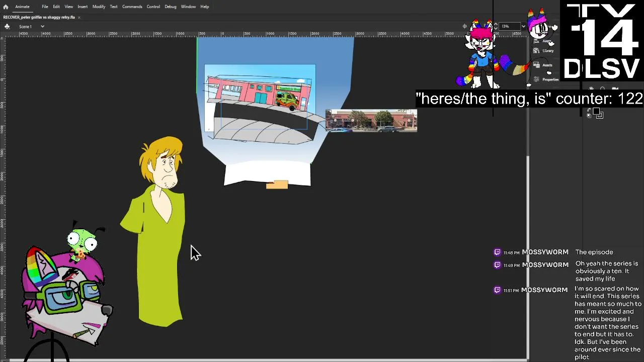The image size is (644, 362).
Task: Open the Edit menu
Action: [56, 7]
